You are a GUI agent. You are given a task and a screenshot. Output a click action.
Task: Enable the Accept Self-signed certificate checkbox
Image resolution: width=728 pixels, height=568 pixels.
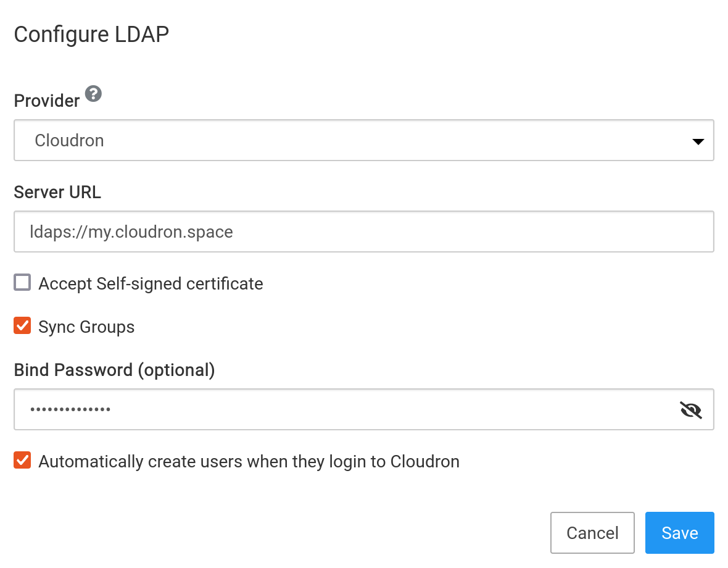(23, 283)
